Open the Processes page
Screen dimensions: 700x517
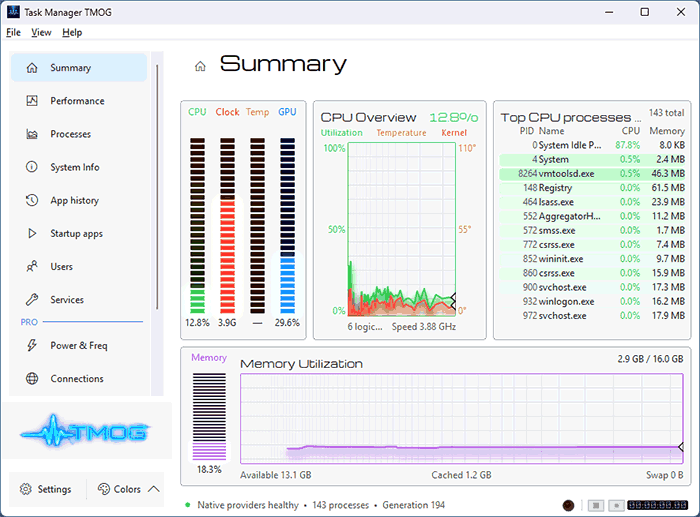tap(79, 134)
